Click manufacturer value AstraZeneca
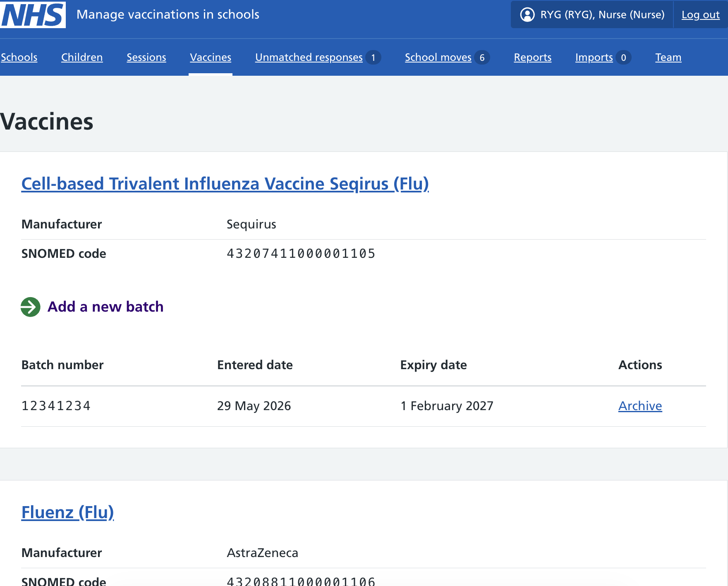Image resolution: width=728 pixels, height=586 pixels. point(262,553)
